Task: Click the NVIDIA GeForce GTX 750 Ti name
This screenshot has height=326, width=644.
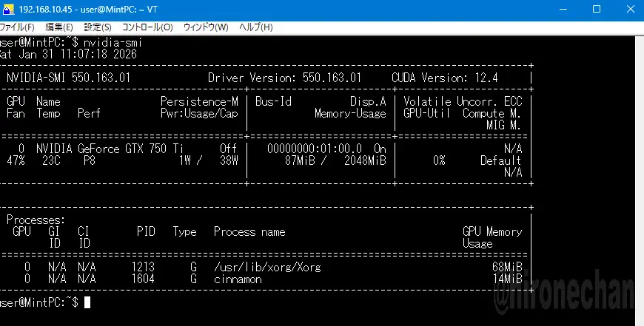Action: tap(110, 149)
